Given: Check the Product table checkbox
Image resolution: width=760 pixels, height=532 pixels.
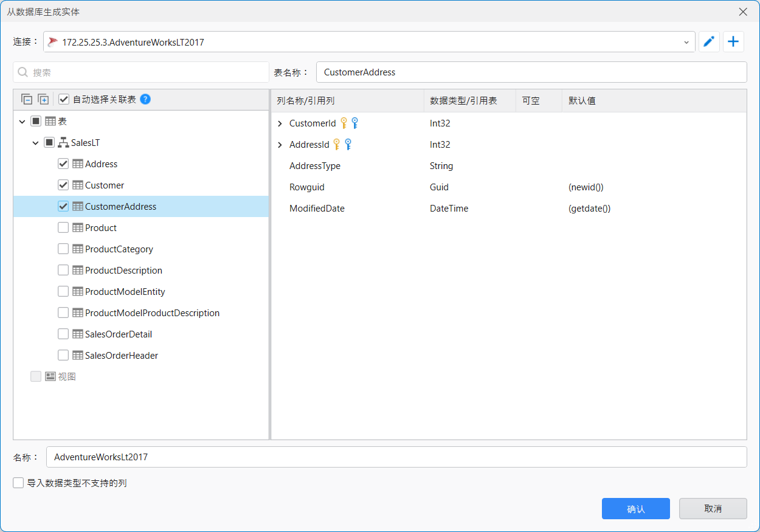Looking at the screenshot, I should (63, 228).
